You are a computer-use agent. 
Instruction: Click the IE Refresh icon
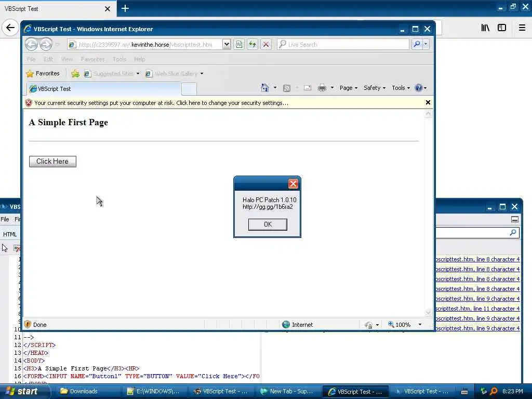pyautogui.click(x=252, y=45)
